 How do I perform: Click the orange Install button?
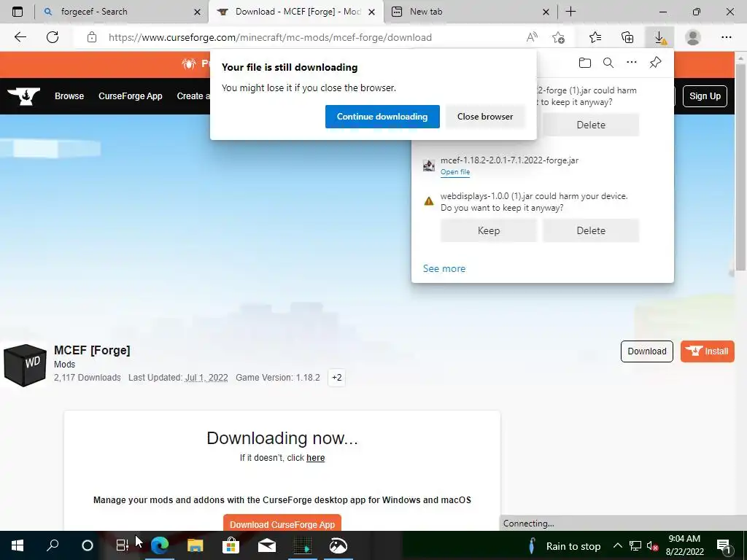[x=707, y=351]
